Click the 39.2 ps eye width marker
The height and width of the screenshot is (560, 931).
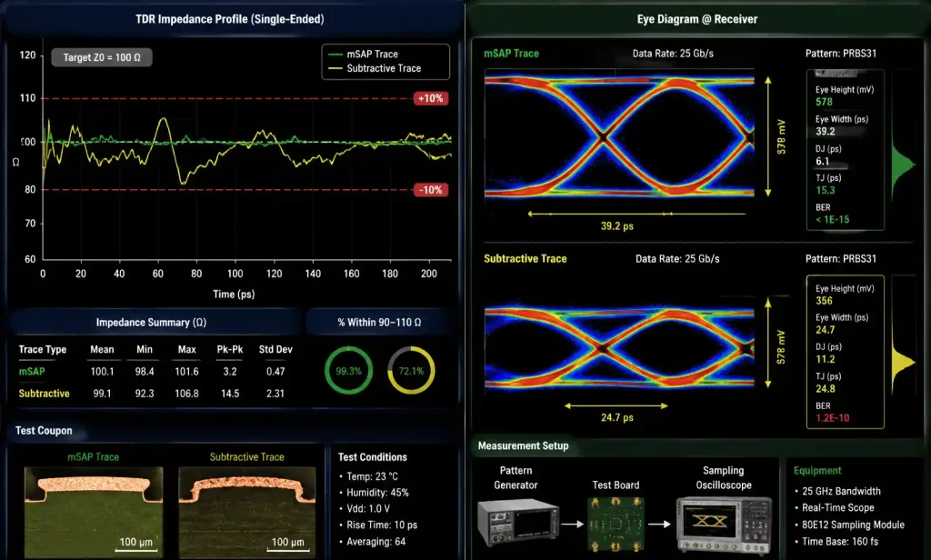[617, 226]
